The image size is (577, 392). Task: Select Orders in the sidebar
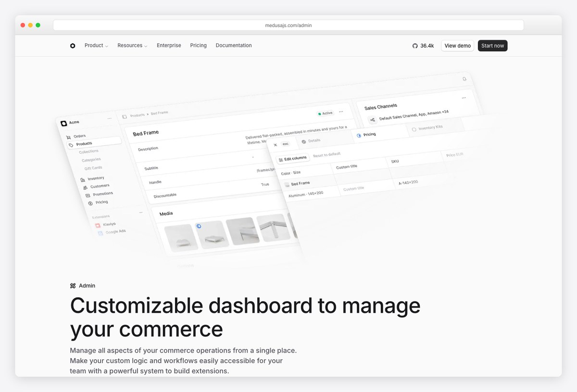click(x=79, y=136)
